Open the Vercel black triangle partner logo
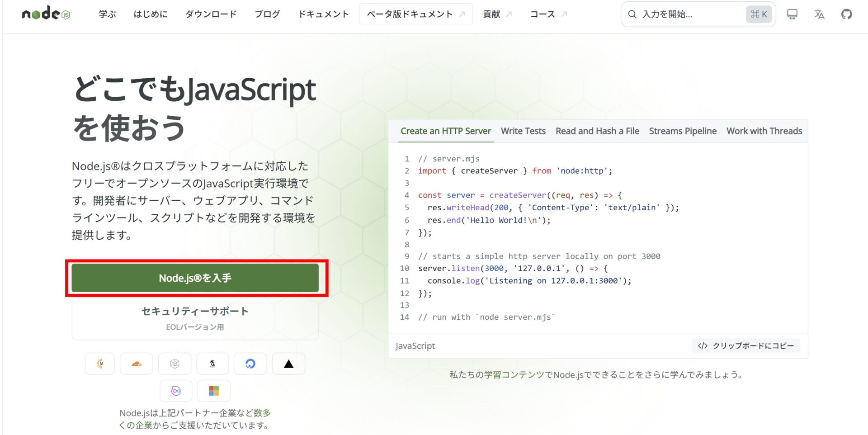The width and height of the screenshot is (868, 435). 288,364
